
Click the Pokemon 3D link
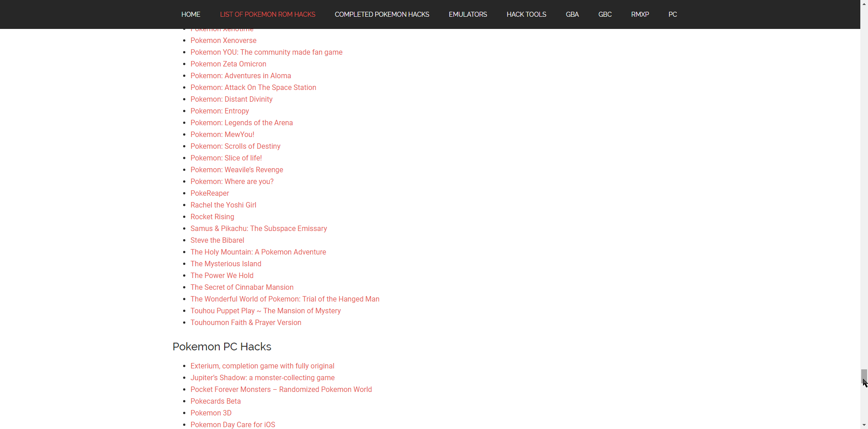tap(211, 413)
